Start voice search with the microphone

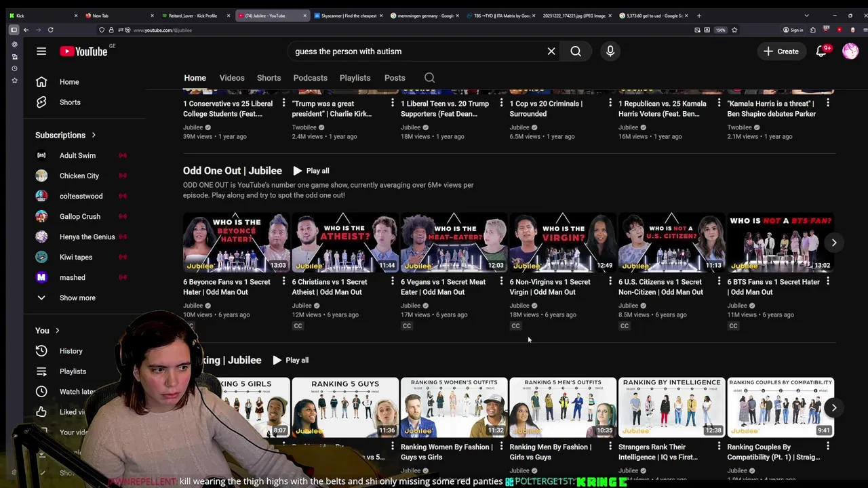tap(610, 52)
